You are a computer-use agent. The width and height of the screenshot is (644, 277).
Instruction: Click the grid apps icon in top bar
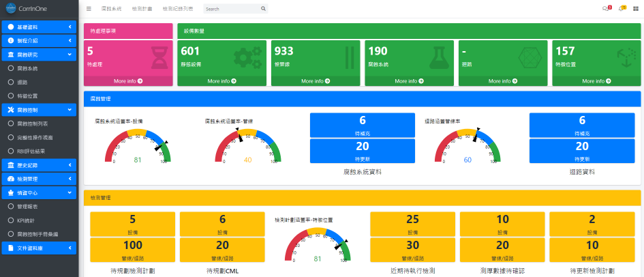[x=636, y=9]
